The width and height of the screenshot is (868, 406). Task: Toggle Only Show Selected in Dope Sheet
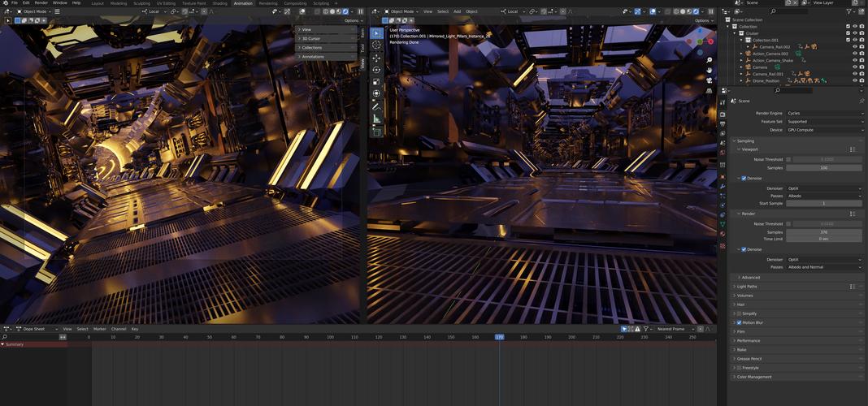pos(624,329)
